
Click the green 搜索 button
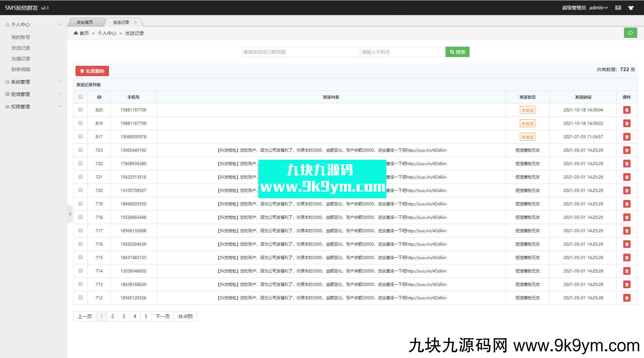point(457,52)
